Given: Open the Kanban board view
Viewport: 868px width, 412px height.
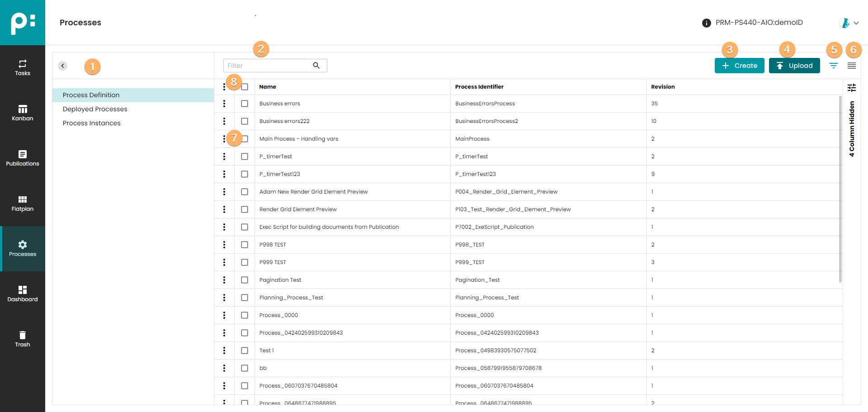Looking at the screenshot, I should coord(23,113).
